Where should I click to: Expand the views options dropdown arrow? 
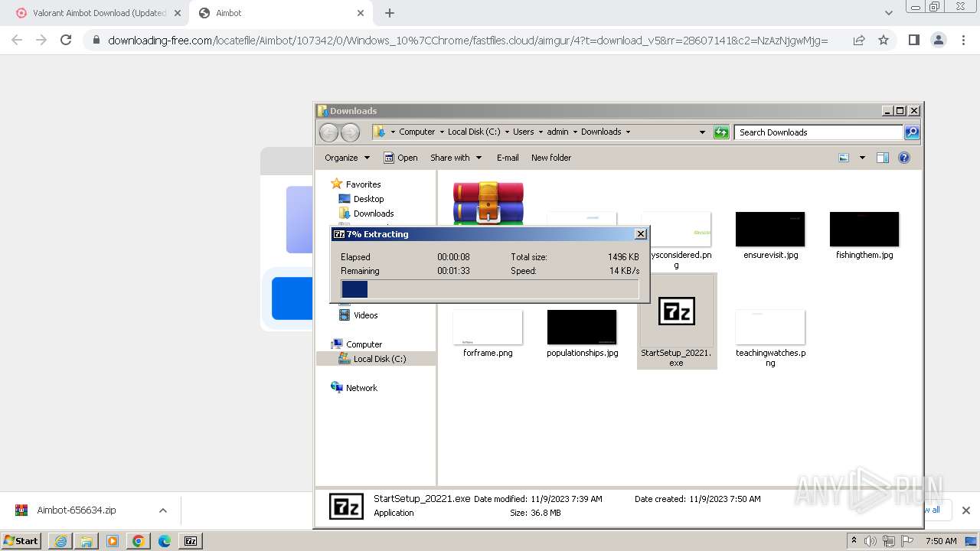click(862, 158)
